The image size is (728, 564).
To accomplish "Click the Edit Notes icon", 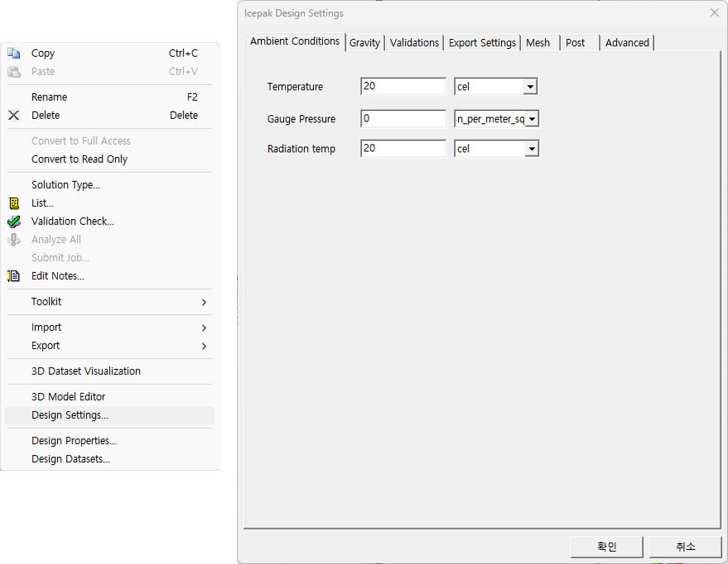I will [x=14, y=276].
